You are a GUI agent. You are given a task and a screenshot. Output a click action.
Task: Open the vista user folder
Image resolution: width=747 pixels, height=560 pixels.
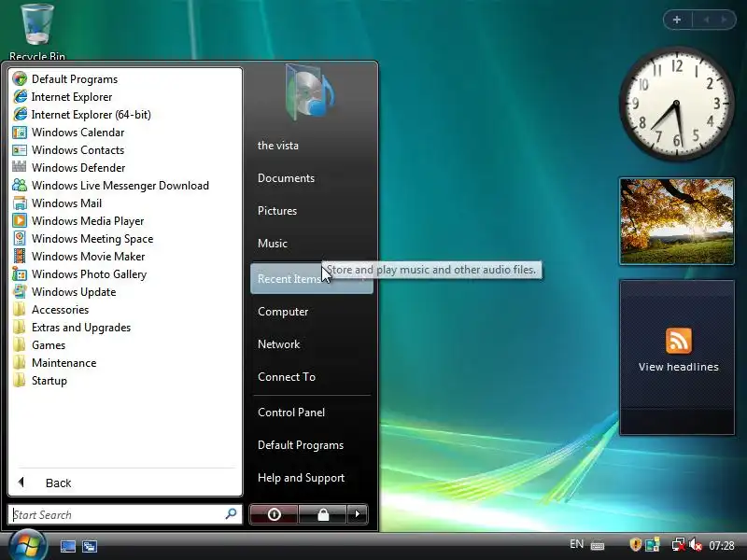pos(312,146)
